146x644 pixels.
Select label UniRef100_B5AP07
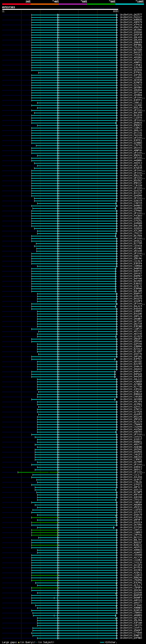point(131,294)
